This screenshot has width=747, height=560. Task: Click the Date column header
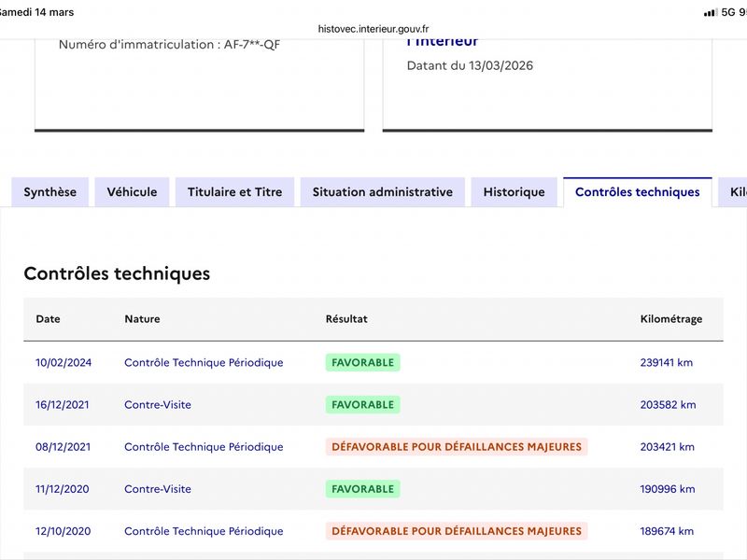[x=48, y=319]
